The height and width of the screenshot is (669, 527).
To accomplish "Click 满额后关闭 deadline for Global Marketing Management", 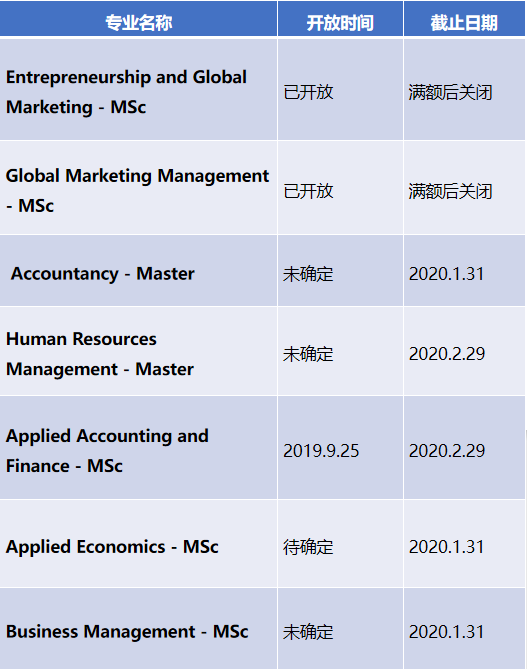I will [450, 191].
